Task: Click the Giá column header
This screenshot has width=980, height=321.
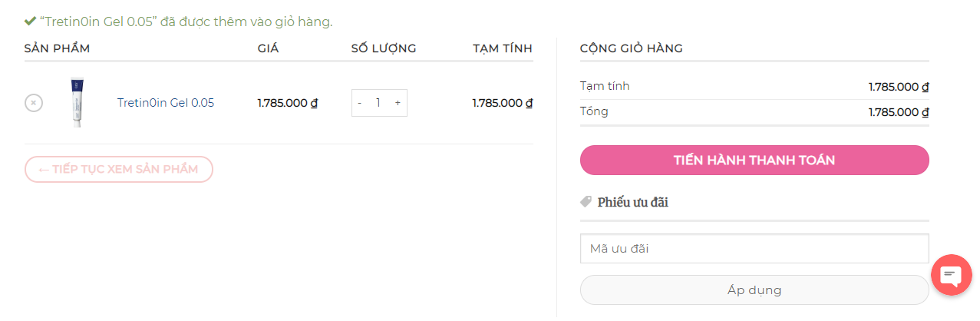Action: click(x=268, y=48)
